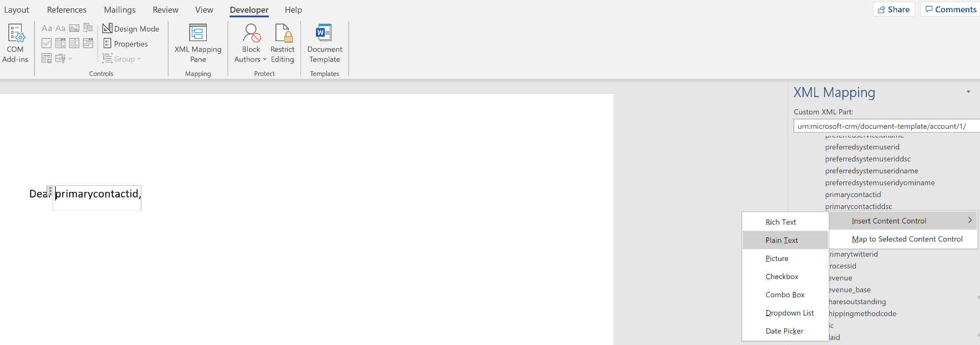This screenshot has height=345, width=980.
Task: Select the primarytwitterid XML field
Action: pos(854,254)
